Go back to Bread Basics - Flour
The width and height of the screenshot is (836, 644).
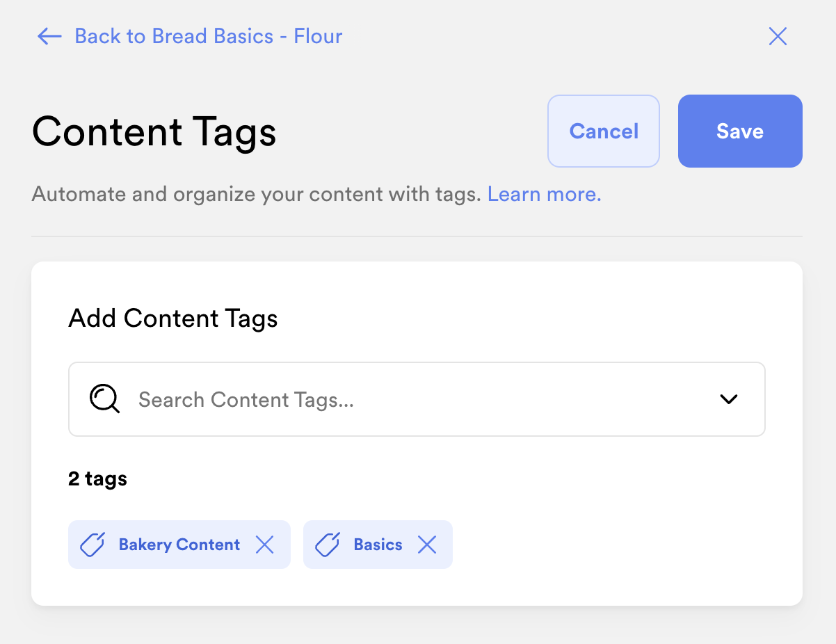pyautogui.click(x=208, y=36)
